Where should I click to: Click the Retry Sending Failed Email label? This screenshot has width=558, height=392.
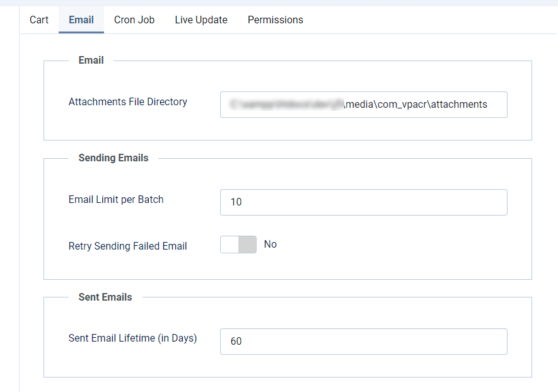click(128, 246)
